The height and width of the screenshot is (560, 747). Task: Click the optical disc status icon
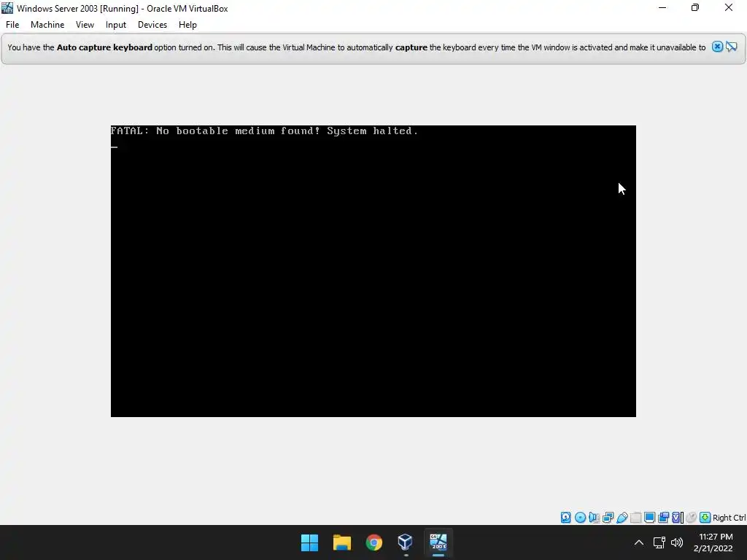click(580, 518)
